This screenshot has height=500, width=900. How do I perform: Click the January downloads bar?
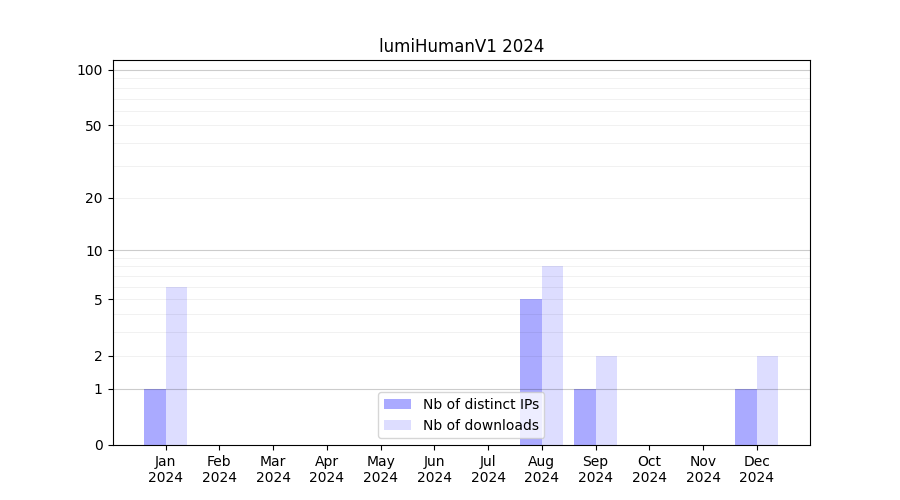click(176, 366)
